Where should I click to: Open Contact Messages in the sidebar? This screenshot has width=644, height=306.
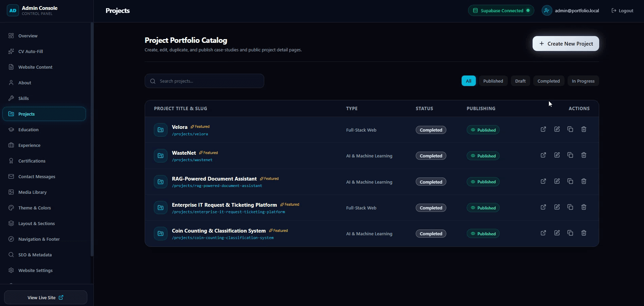point(44,176)
